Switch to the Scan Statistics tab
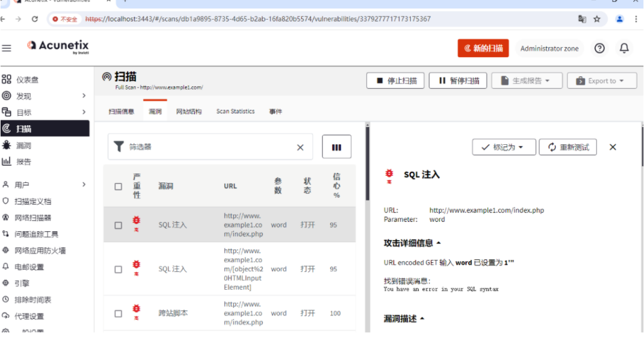Screen dimensions: 644x347 click(236, 111)
